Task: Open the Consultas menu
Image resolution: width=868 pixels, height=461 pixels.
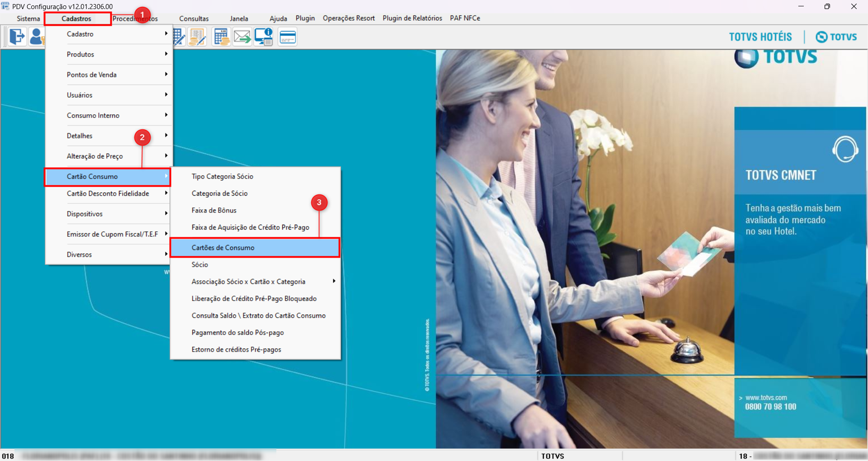Action: [194, 19]
